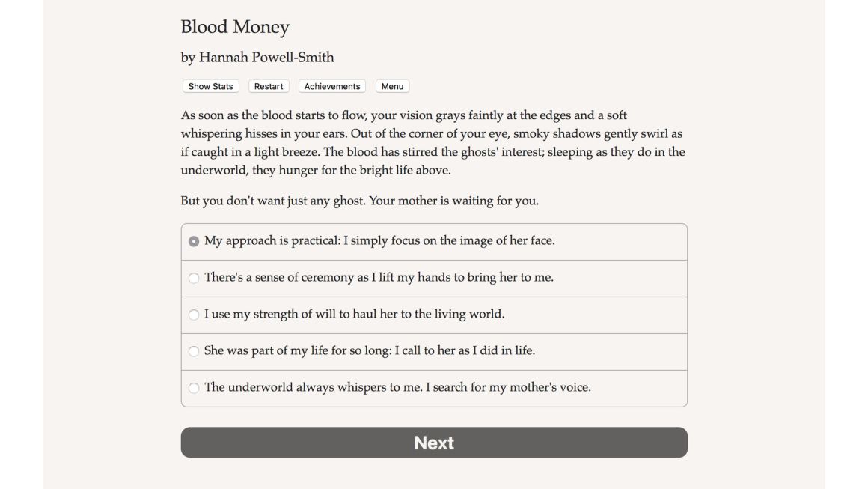Viewport: 868px width, 489px height.
Task: Select the sense of ceremony radio button
Action: coord(194,278)
